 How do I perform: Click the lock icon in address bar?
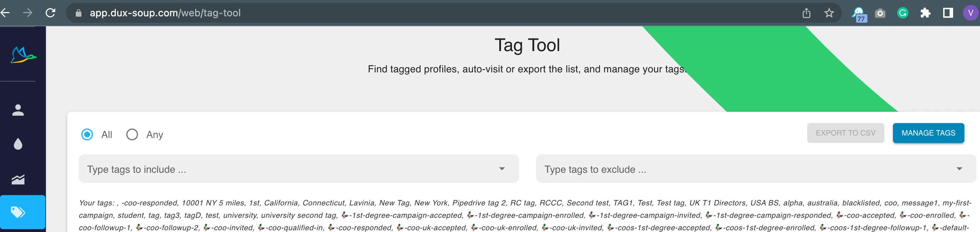click(78, 13)
